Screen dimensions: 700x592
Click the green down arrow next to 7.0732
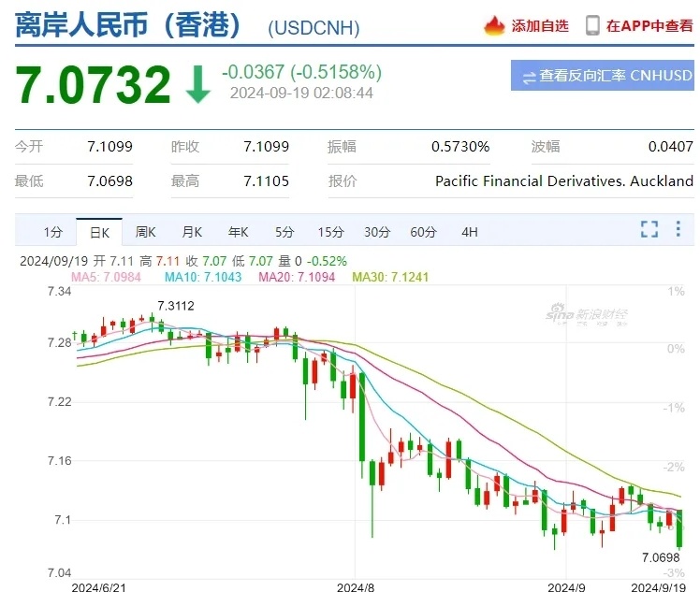[198, 83]
